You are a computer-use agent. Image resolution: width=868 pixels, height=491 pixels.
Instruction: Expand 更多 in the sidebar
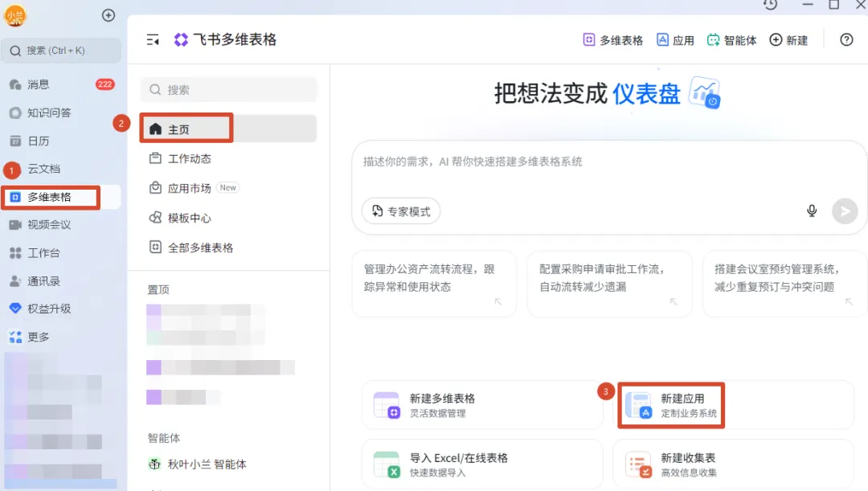pyautogui.click(x=61, y=337)
